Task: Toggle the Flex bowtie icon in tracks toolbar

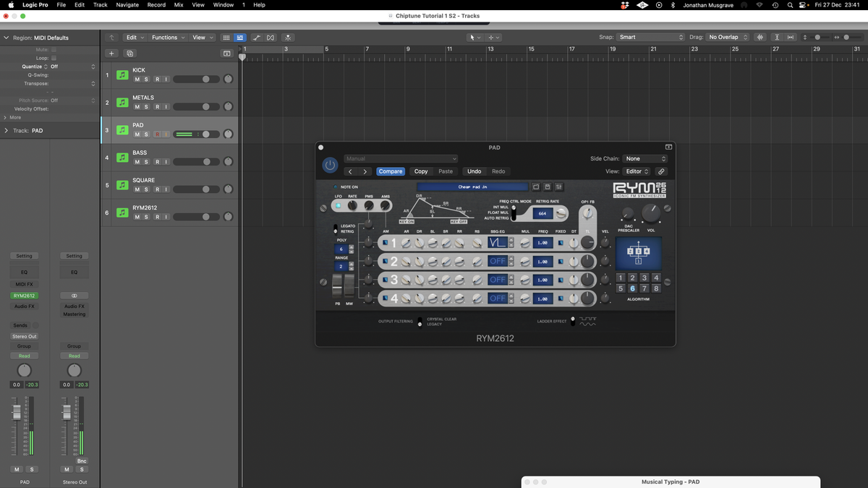Action: pyautogui.click(x=271, y=38)
